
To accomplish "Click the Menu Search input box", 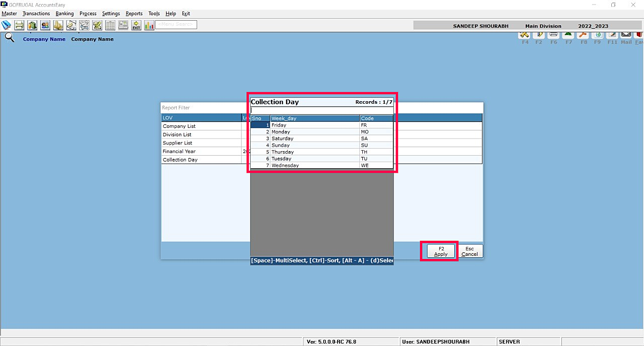I will 176,25.
